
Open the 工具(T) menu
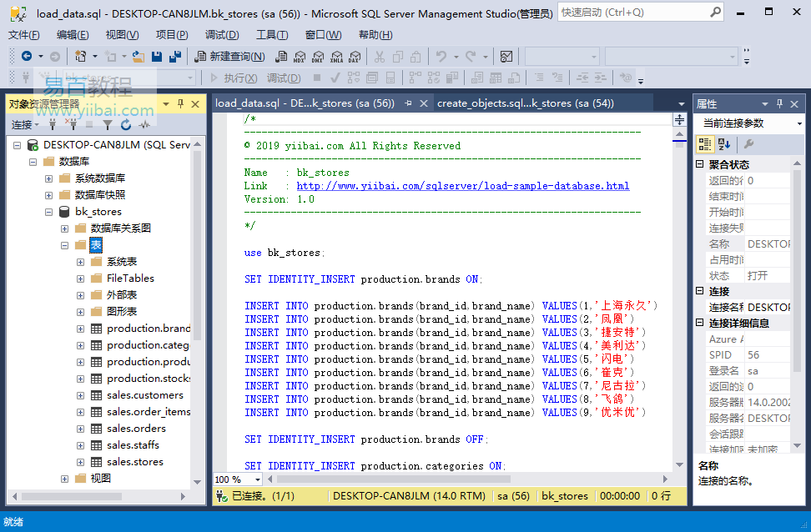[271, 34]
